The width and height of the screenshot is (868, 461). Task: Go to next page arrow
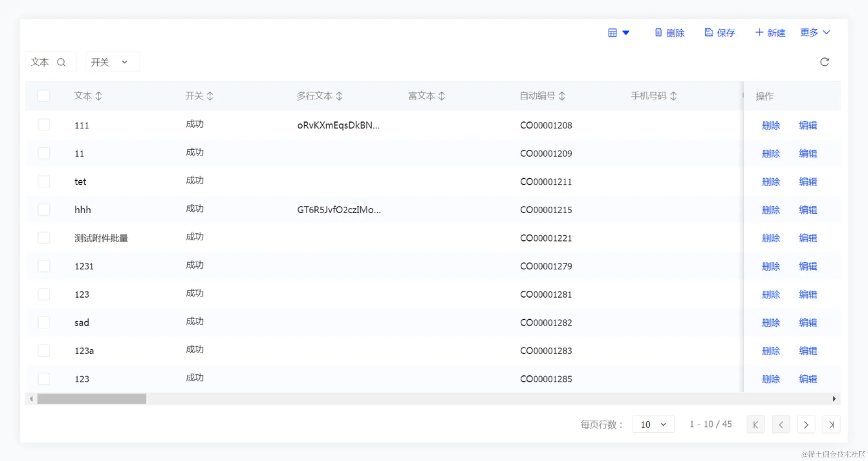[x=806, y=424]
